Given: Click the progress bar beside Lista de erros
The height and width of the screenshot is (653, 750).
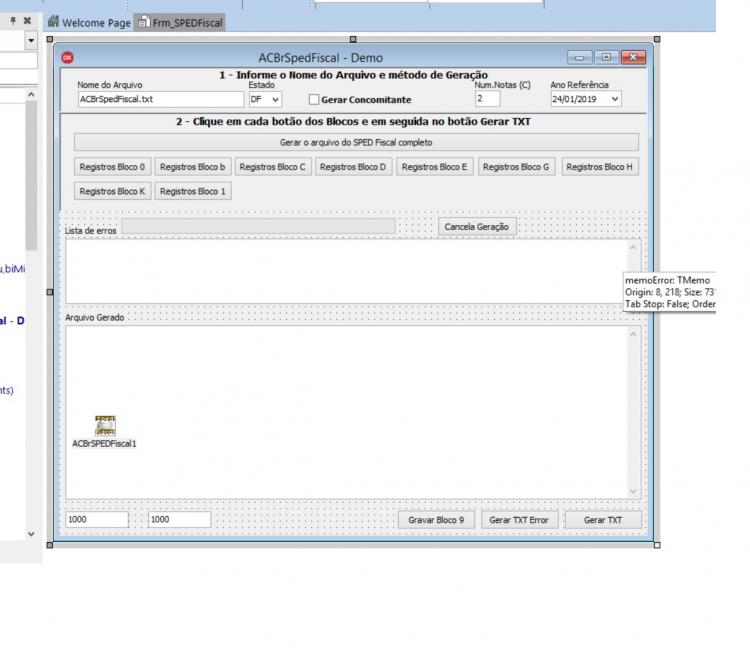Looking at the screenshot, I should 259,226.
